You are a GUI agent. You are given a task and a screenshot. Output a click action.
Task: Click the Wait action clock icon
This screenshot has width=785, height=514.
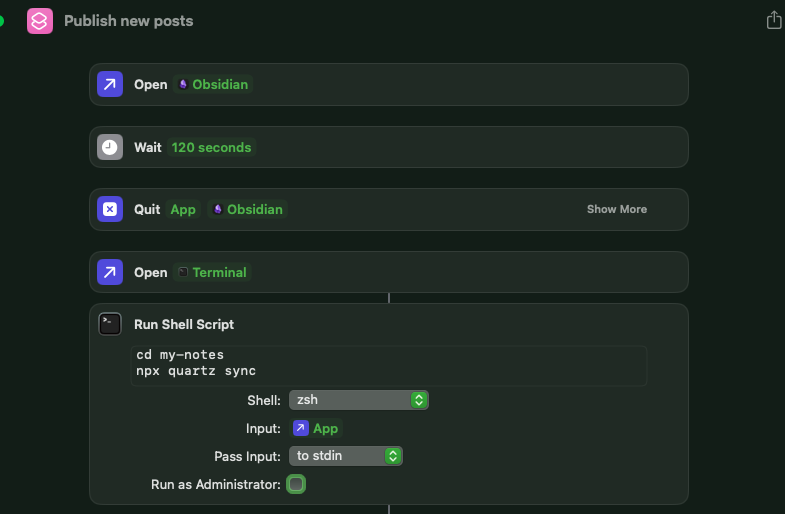(110, 147)
